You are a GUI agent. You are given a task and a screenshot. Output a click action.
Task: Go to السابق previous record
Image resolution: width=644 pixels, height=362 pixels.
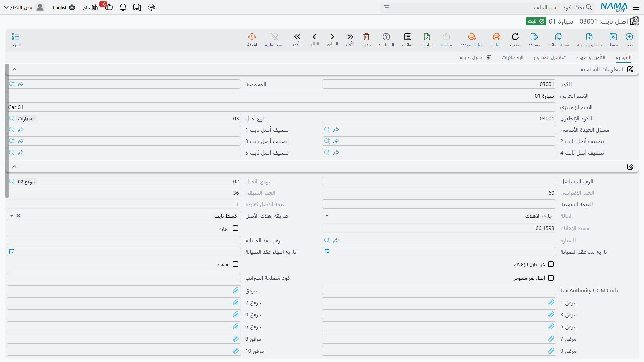point(332,37)
